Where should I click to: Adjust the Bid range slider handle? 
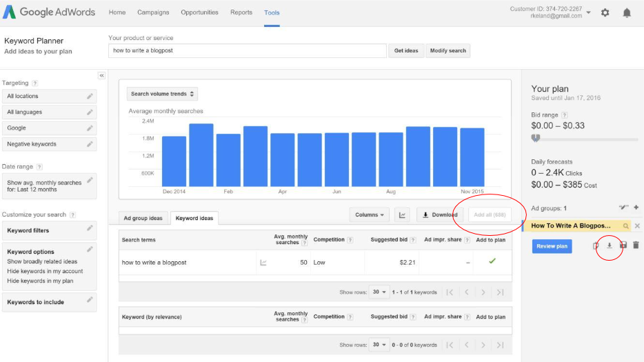[536, 138]
